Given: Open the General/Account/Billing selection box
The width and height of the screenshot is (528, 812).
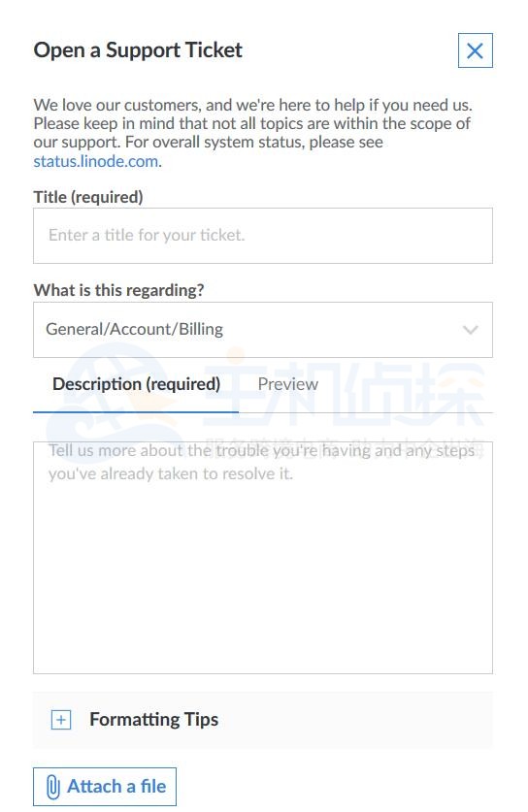Looking at the screenshot, I should coord(263,330).
